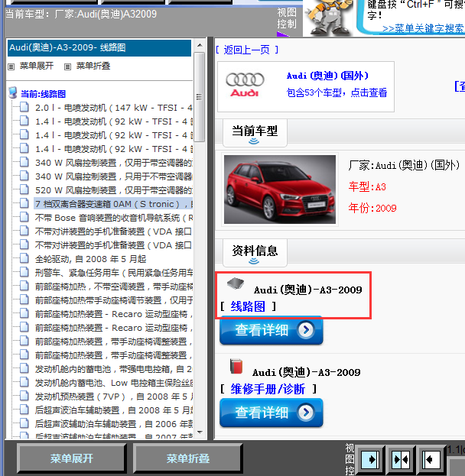Viewport: 465px width, 476px height.
Task: Click 包含53个车型，点击查看 link
Action: (x=337, y=92)
